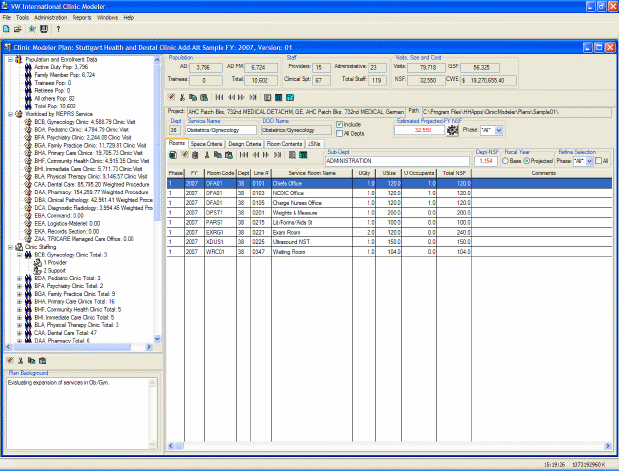Collapse the BCB Gynecology Clinic Total node

(x=19, y=255)
